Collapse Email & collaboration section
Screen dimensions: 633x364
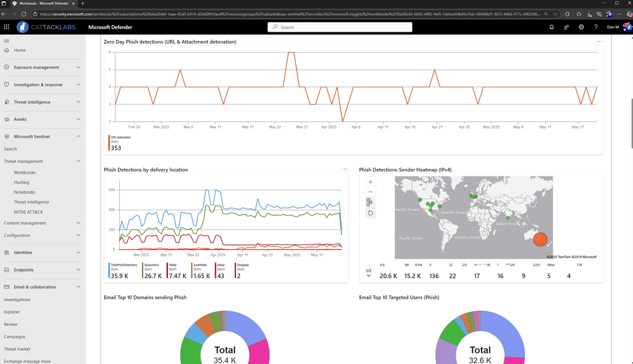[x=79, y=287]
